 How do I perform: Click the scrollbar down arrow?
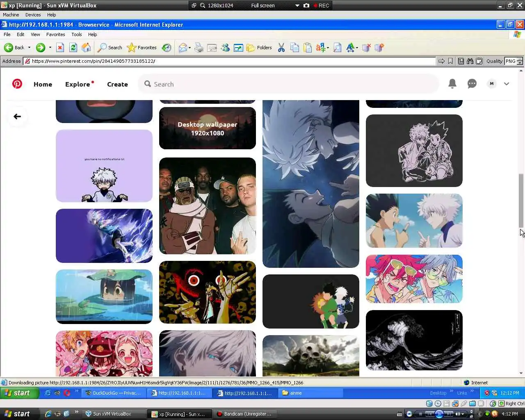point(521,373)
